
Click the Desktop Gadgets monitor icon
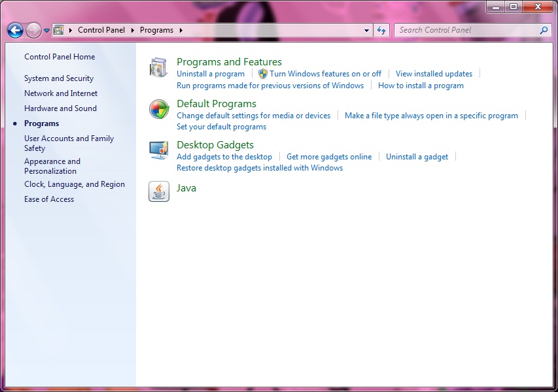159,150
